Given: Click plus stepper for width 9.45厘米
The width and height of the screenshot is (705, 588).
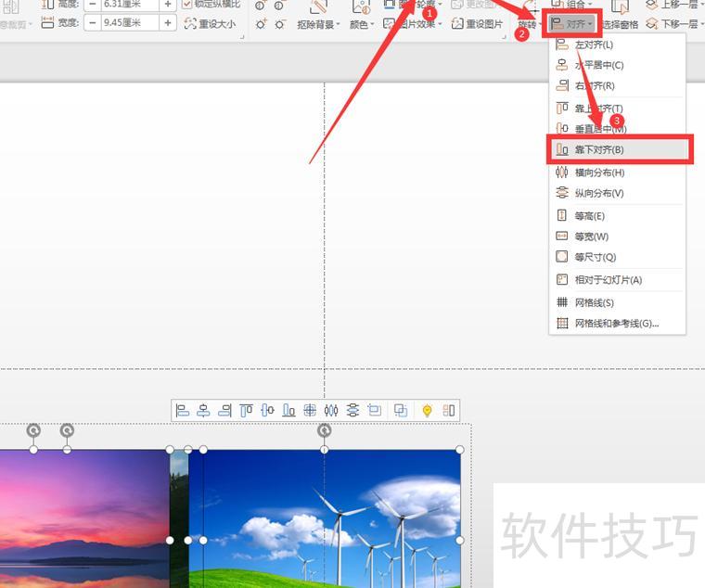Looking at the screenshot, I should 167,22.
